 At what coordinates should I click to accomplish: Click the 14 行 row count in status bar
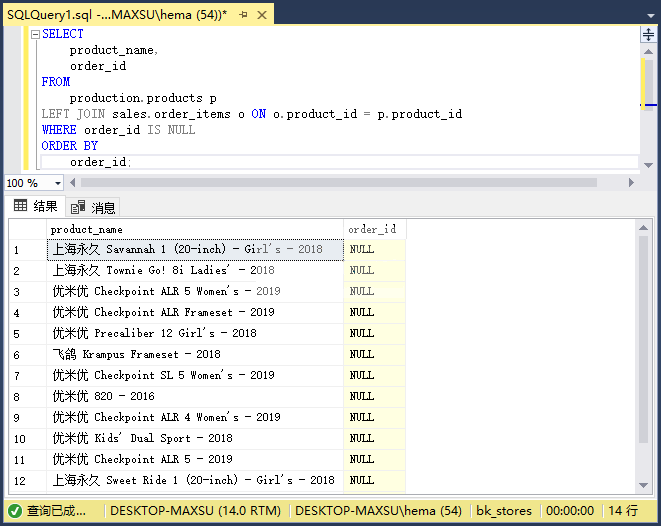tap(623, 511)
